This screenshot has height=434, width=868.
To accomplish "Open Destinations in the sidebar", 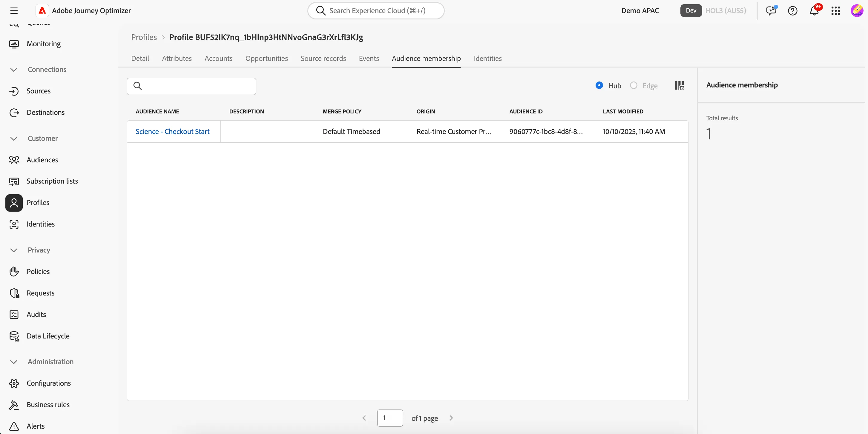I will coord(45,113).
